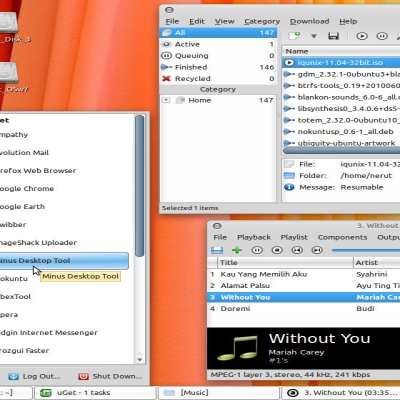Select the Queuing status filter
Image resolution: width=400 pixels, height=400 pixels.
[218, 56]
